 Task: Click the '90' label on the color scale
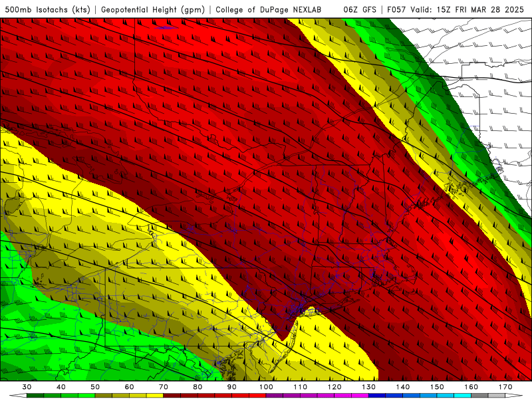click(x=231, y=387)
